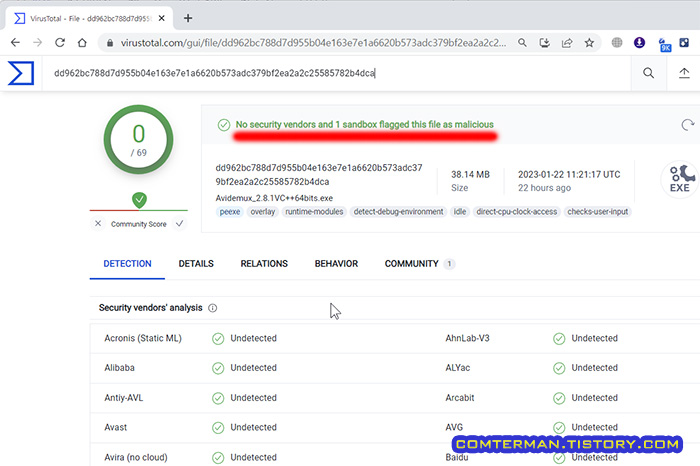Click the browser forward arrow
700x466 pixels.
click(38, 43)
